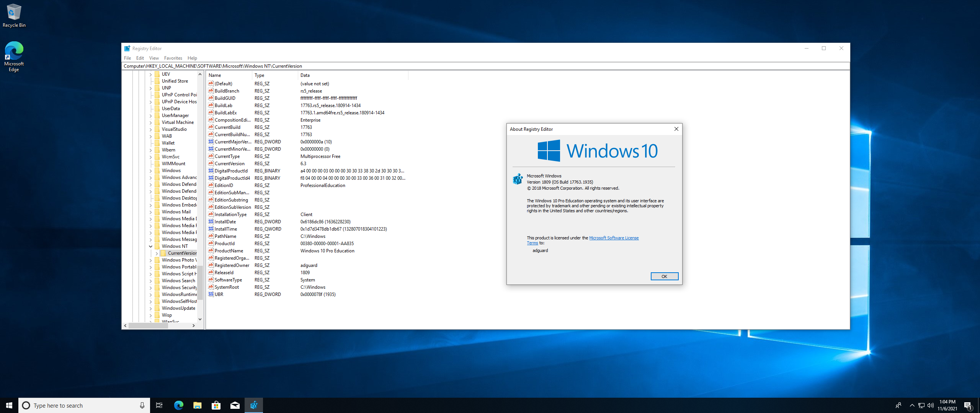Click OK in About Registry Editor

point(664,276)
